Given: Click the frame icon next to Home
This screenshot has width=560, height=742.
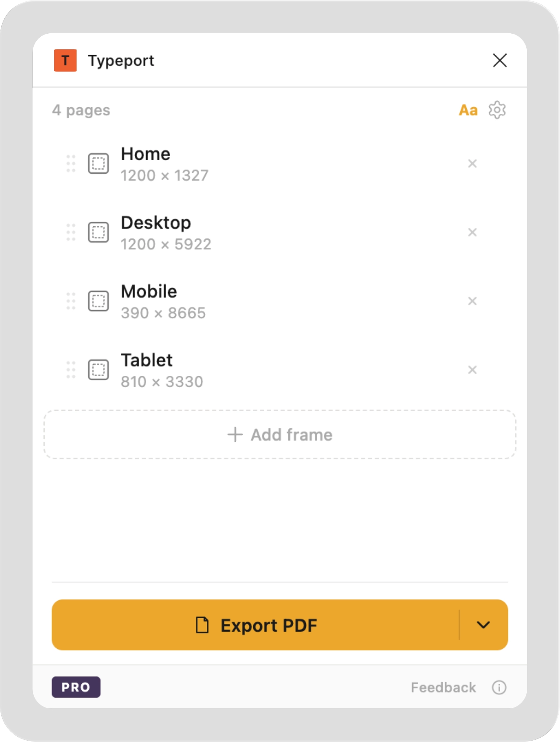Looking at the screenshot, I should [x=99, y=163].
